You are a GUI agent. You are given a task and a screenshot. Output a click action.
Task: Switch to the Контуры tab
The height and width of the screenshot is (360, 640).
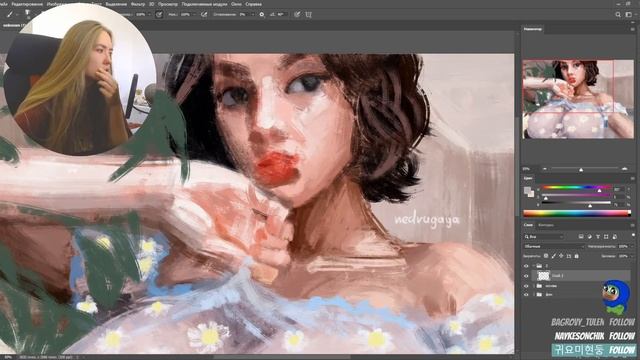[x=546, y=225]
